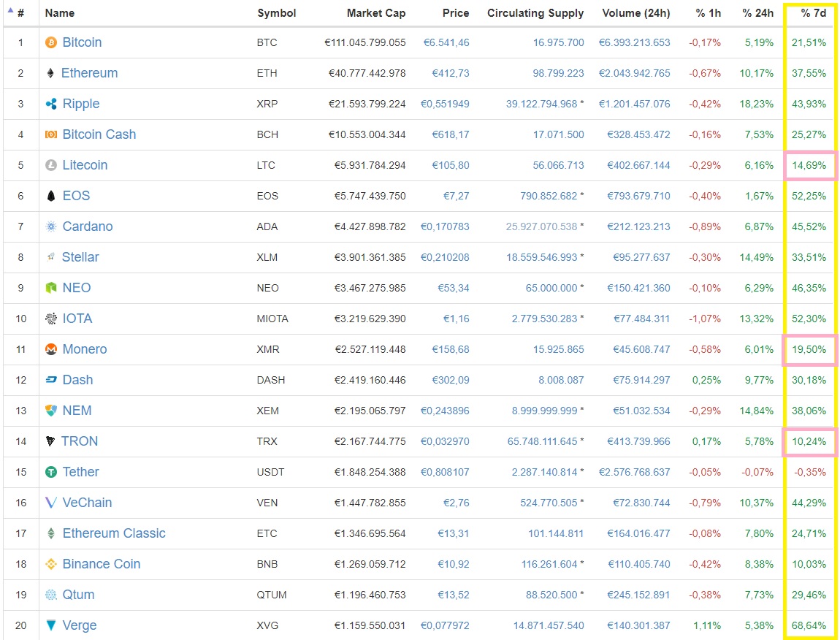Sort by Circulating Supply column header
The width and height of the screenshot is (840, 640).
coord(535,13)
